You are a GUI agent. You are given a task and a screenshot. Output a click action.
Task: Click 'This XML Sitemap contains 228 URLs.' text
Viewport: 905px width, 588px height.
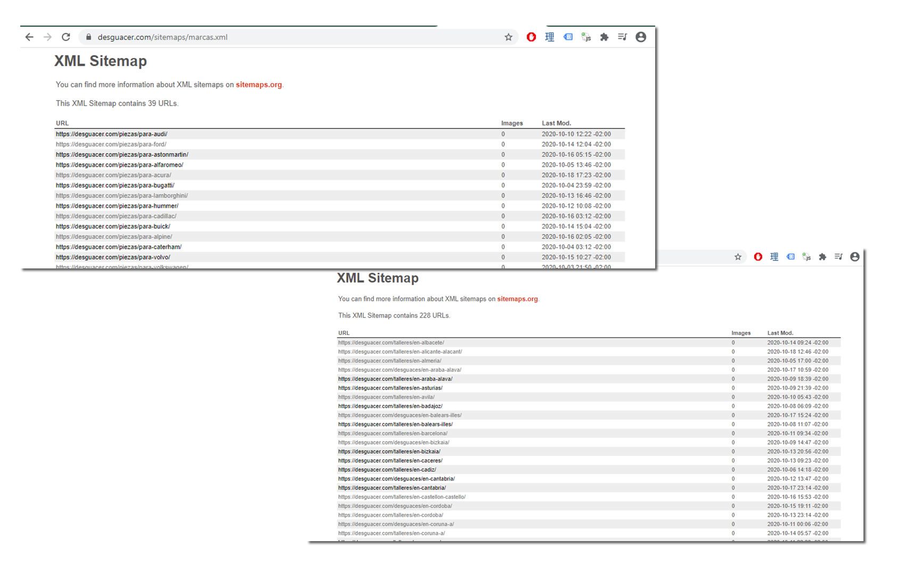(x=394, y=315)
